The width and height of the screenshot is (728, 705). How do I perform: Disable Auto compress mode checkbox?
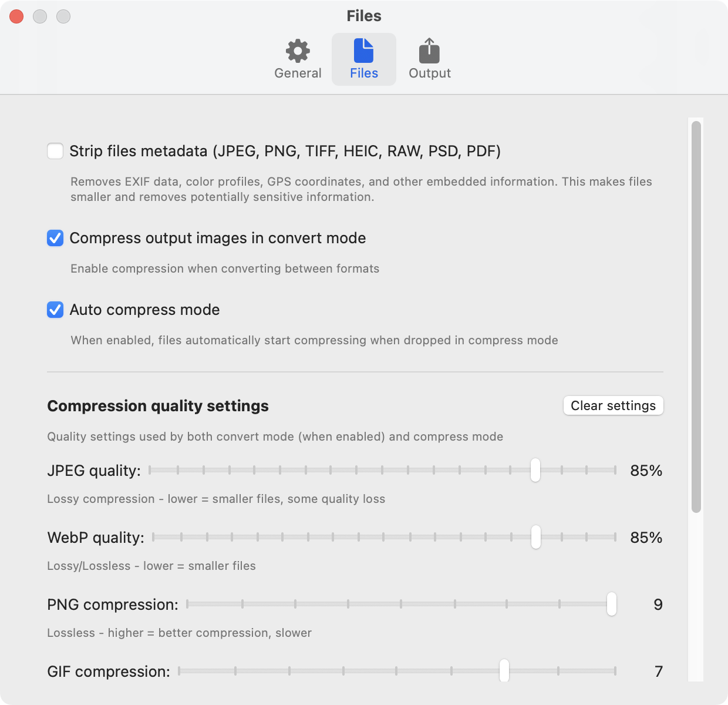[x=55, y=310]
